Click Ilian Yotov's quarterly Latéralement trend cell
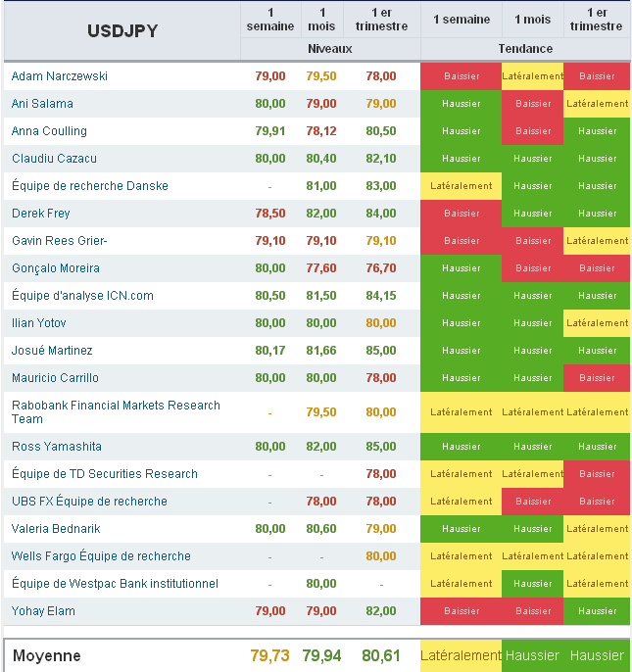Image resolution: width=632 pixels, height=672 pixels. tap(597, 323)
